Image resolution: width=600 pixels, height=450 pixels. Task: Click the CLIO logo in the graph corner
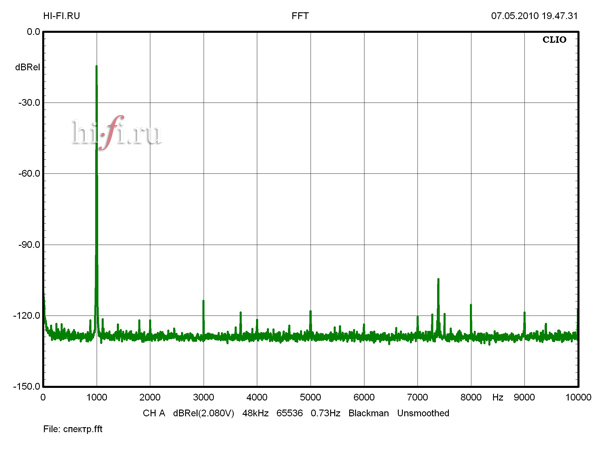(554, 43)
